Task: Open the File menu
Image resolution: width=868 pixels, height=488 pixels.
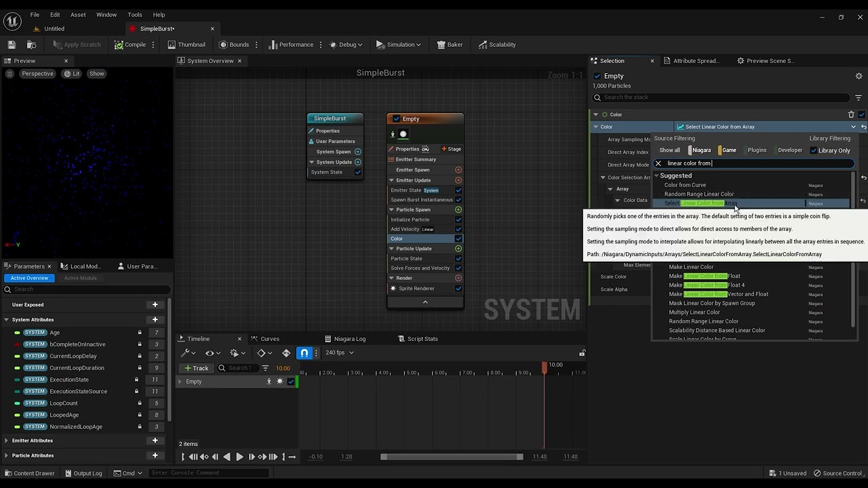Action: point(35,14)
